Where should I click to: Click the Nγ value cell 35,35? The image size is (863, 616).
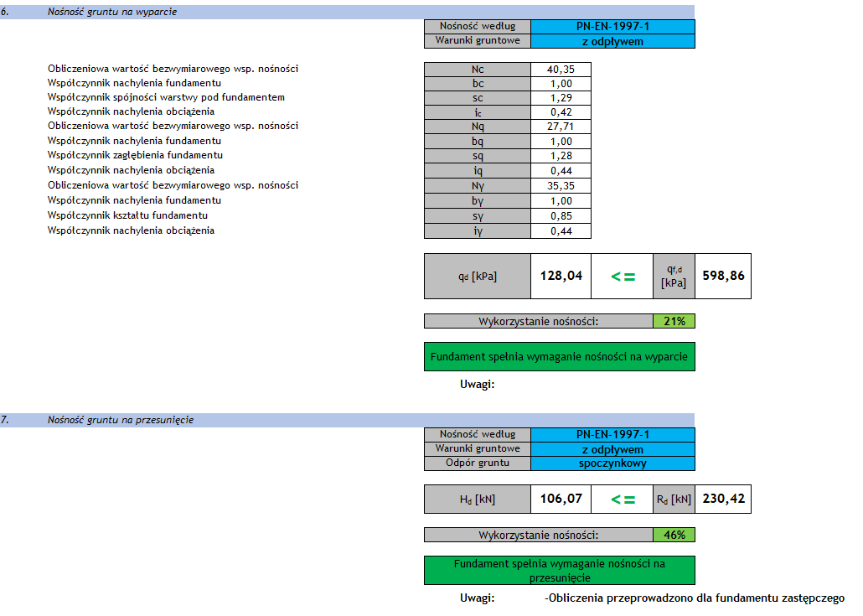pyautogui.click(x=561, y=186)
